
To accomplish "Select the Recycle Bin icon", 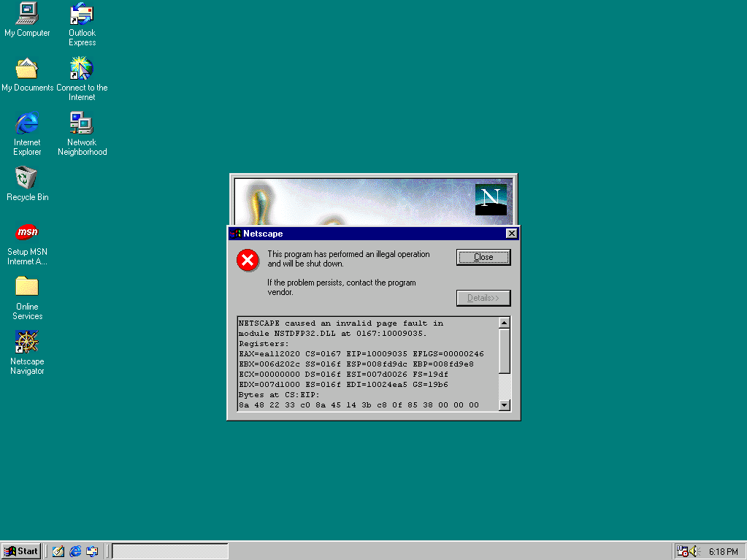I will (x=27, y=183).
